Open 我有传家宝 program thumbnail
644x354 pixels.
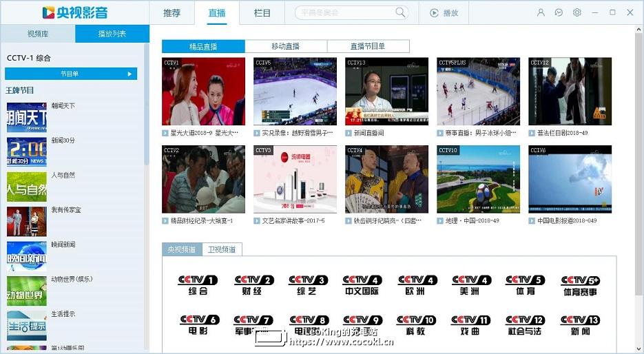tap(27, 221)
